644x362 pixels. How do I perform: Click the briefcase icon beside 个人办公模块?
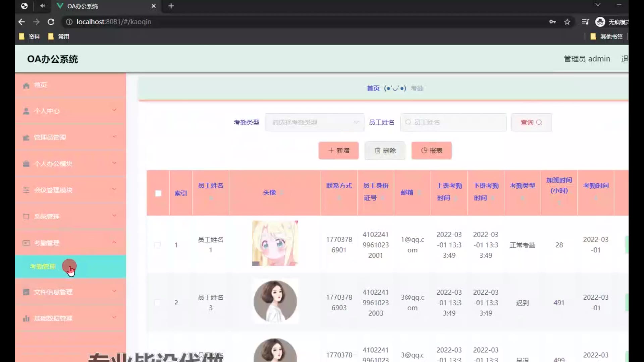pos(26,164)
